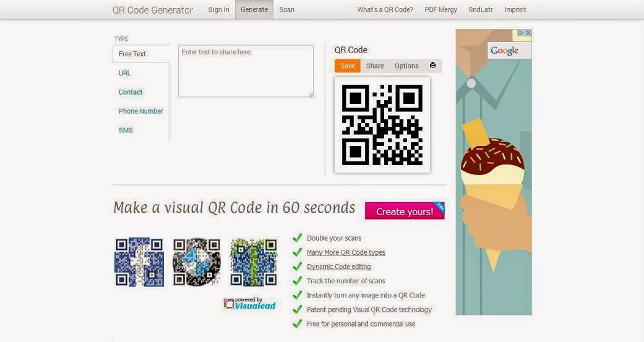This screenshot has width=644, height=342.
Task: Click Instantly turn any image into a QR Code
Action: point(366,295)
